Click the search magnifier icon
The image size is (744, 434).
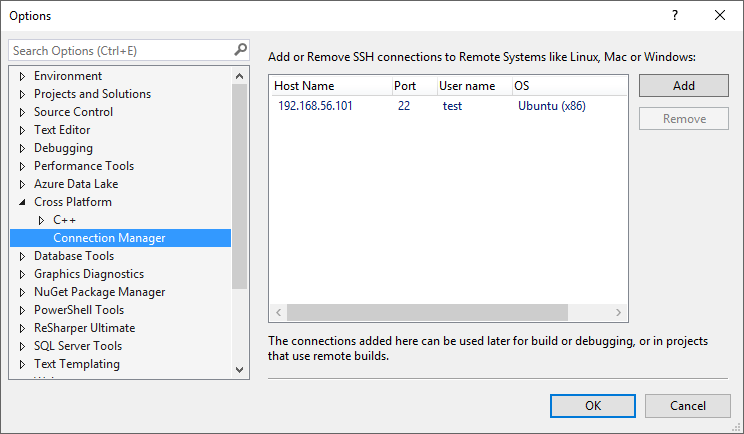click(240, 49)
